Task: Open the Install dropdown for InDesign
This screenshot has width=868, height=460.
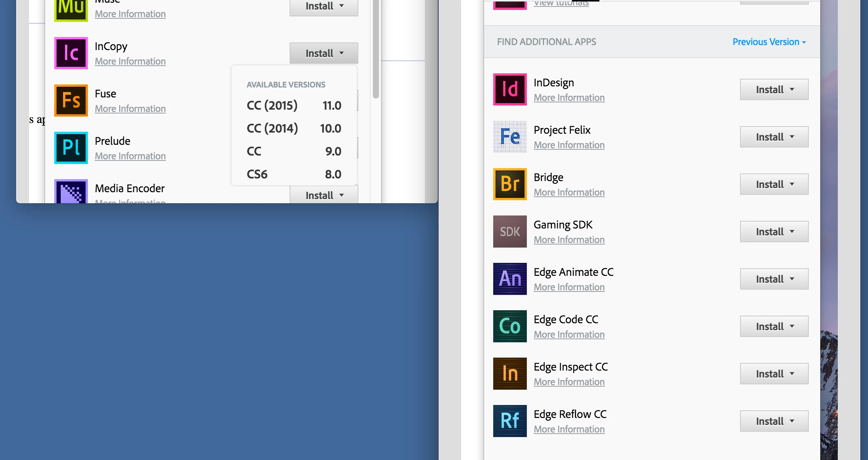Action: pos(774,89)
